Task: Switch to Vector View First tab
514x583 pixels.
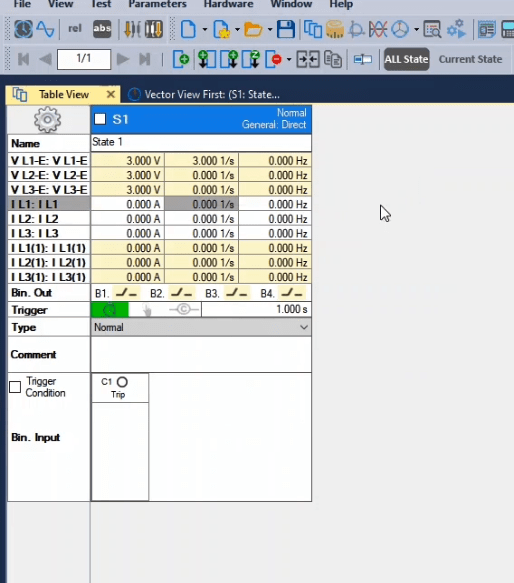Action: click(205, 94)
